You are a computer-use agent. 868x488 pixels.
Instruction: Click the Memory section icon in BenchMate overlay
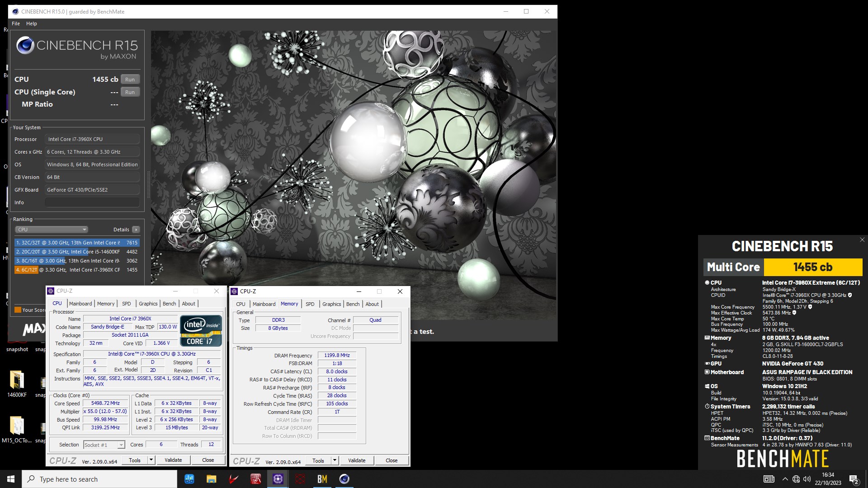pyautogui.click(x=707, y=338)
